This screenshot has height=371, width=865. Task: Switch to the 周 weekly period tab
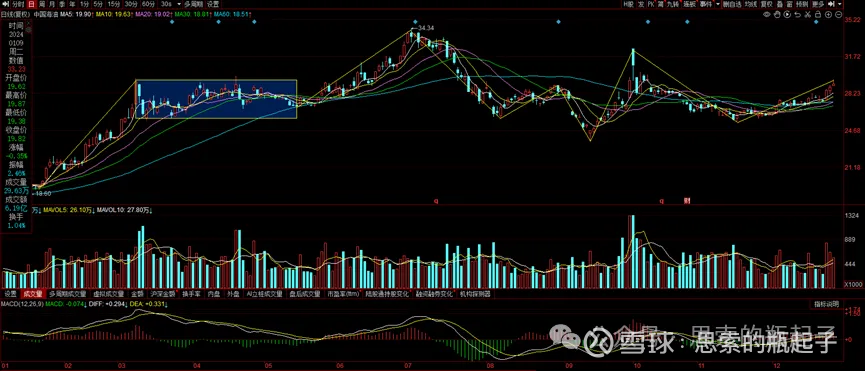[41, 4]
